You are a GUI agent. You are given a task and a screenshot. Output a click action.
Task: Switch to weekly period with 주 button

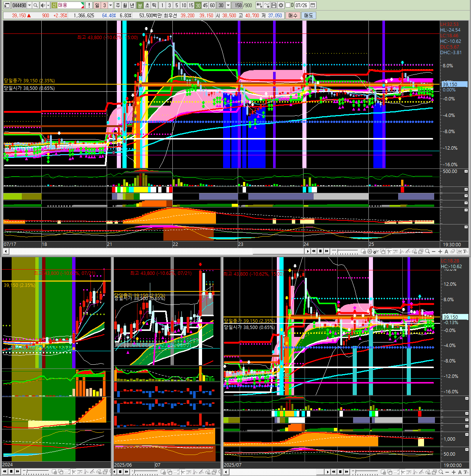click(118, 5)
